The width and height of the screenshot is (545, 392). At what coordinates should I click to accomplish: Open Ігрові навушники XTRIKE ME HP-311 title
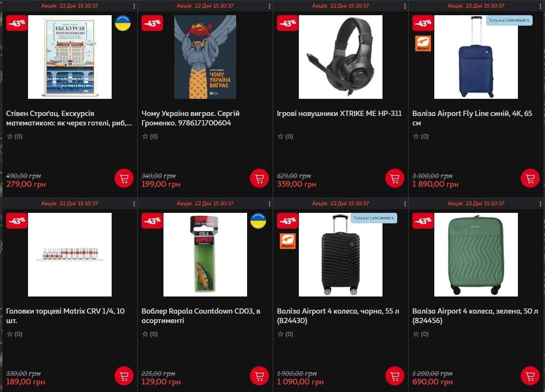(x=339, y=114)
